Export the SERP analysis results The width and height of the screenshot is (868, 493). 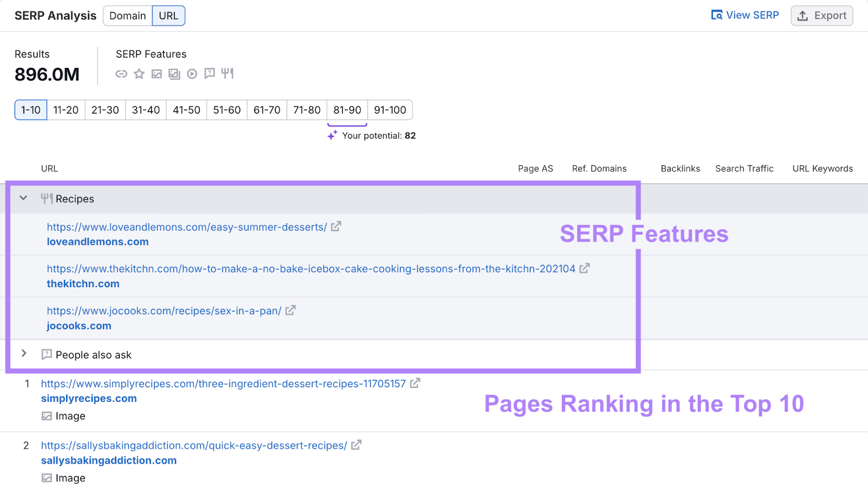pos(821,15)
